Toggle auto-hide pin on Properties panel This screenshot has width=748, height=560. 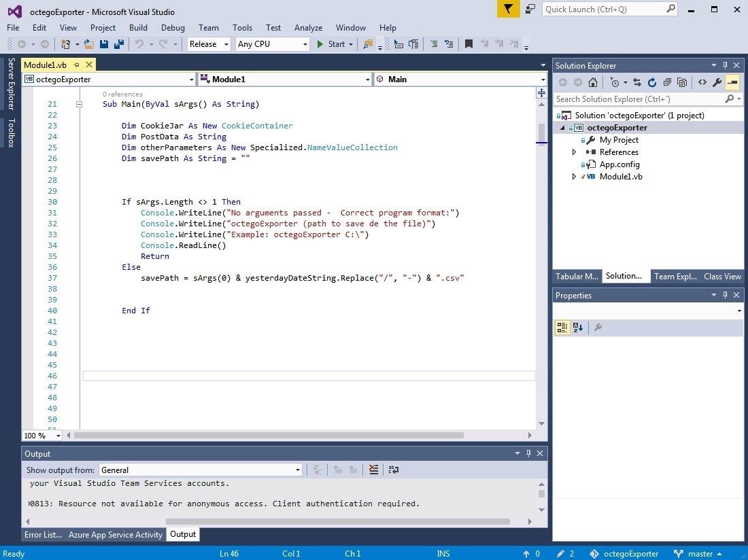click(725, 295)
